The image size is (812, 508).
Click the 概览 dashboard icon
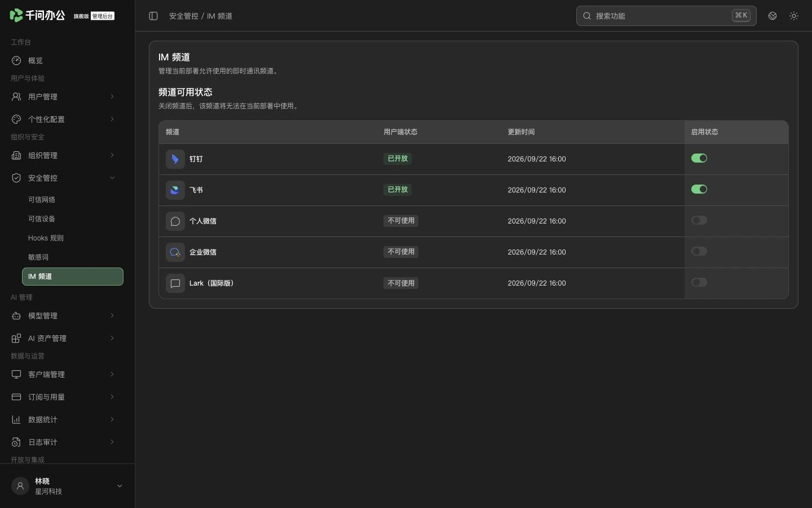coord(16,60)
